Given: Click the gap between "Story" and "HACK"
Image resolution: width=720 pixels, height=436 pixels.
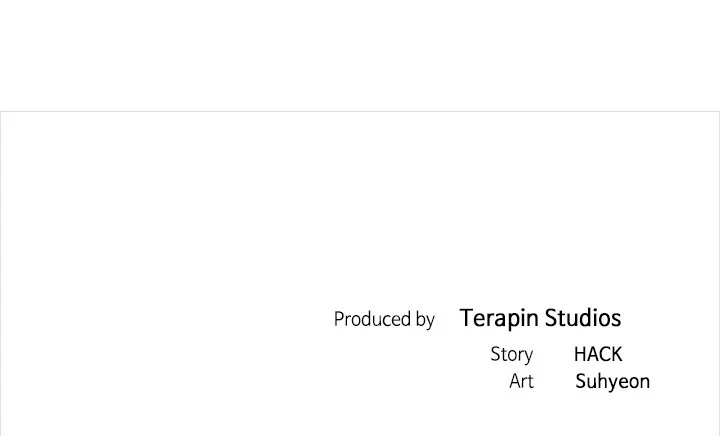Looking at the screenshot, I should pos(553,354).
